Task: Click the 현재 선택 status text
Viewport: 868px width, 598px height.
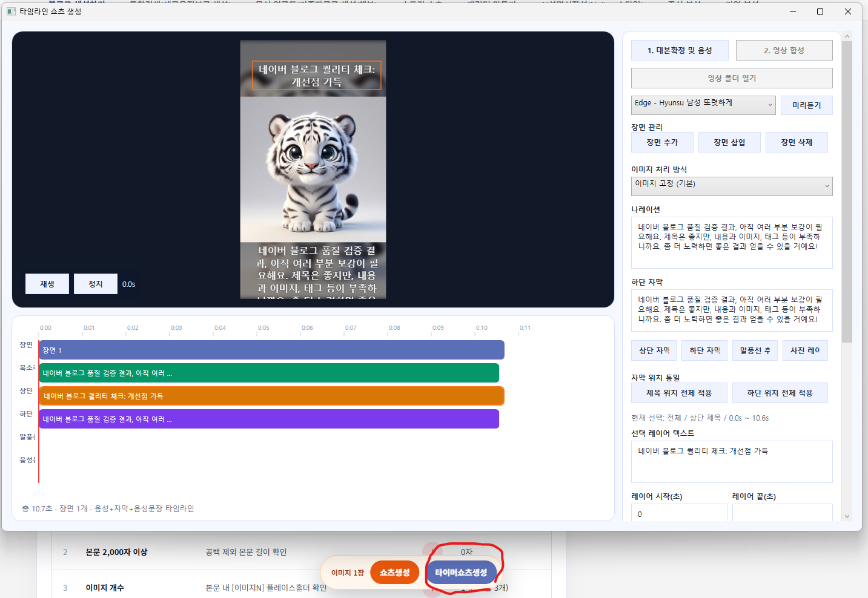Action: coord(700,418)
